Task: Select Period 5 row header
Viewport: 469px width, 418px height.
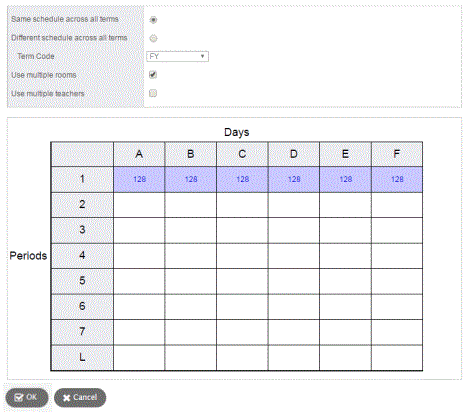Action: (82, 281)
